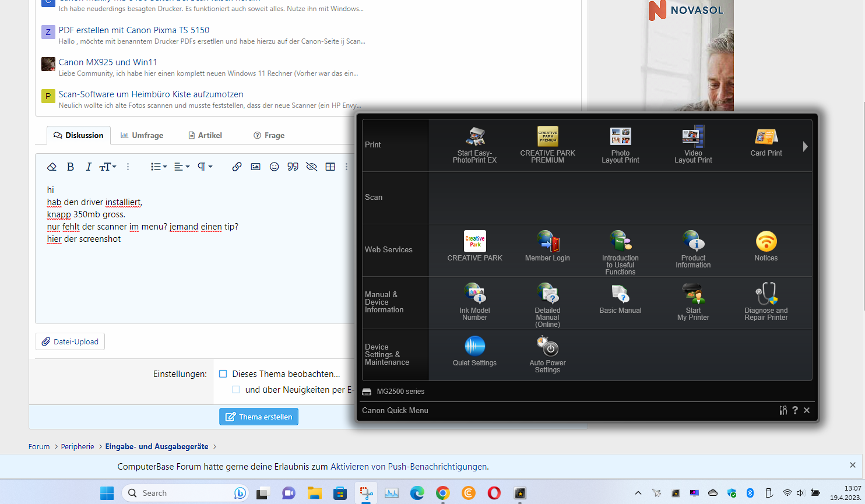Image resolution: width=865 pixels, height=504 pixels.
Task: Dismiss the push notification banner
Action: (x=853, y=466)
